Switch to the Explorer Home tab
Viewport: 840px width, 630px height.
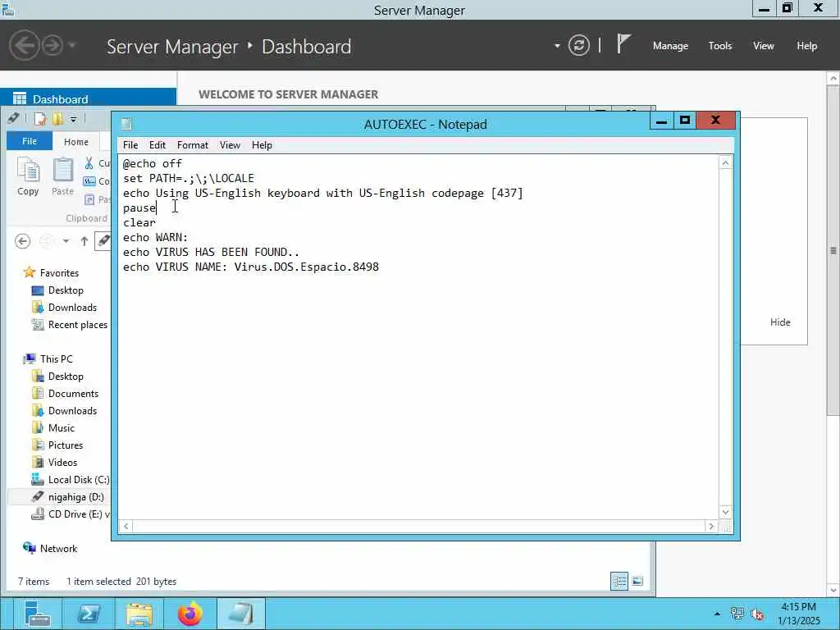(x=76, y=141)
